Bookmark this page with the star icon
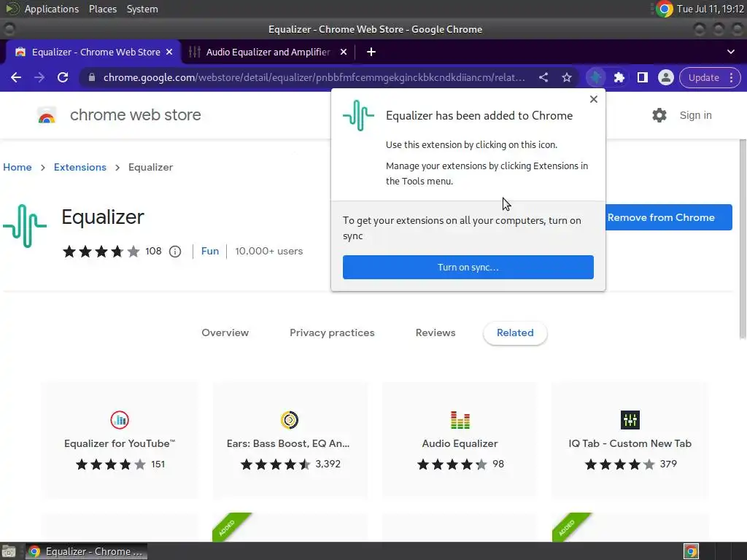Image resolution: width=747 pixels, height=560 pixels. pyautogui.click(x=566, y=77)
